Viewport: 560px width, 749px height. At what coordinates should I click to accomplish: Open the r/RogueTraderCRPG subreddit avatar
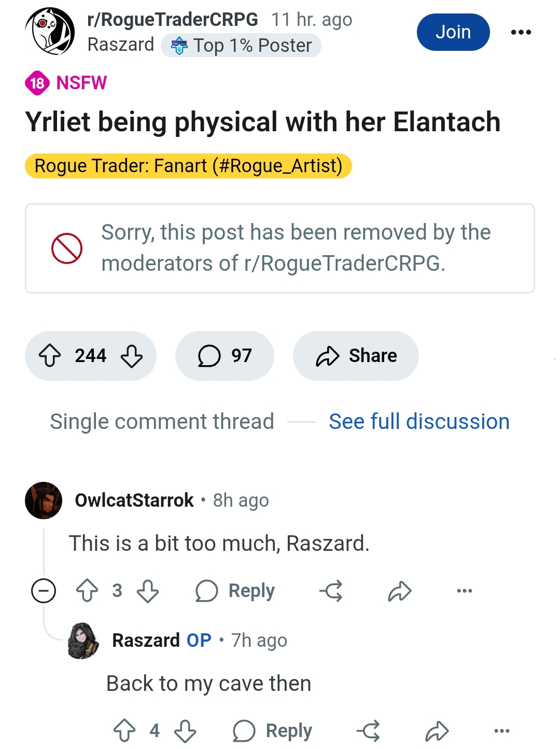pos(50,32)
